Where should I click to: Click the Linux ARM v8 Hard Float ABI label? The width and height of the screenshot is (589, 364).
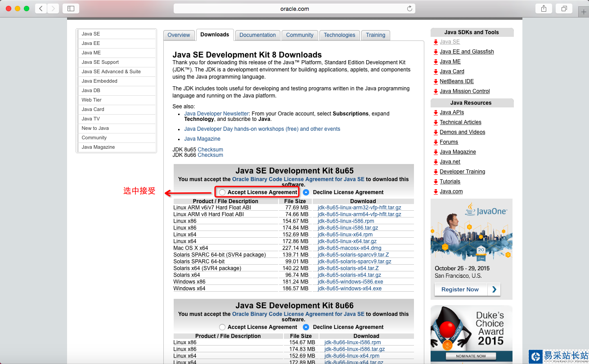(208, 214)
